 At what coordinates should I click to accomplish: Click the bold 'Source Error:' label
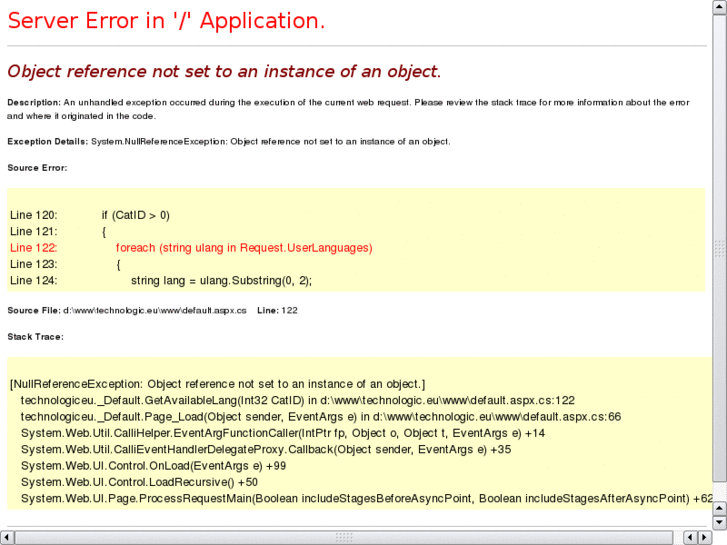click(x=37, y=168)
